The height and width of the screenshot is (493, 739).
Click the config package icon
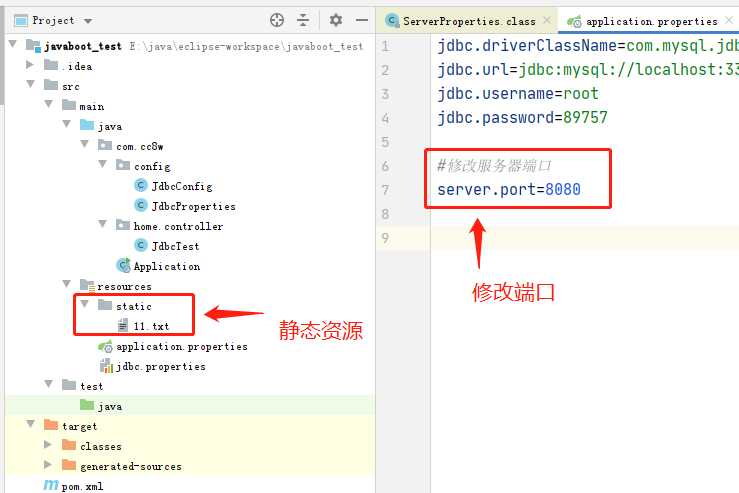(x=123, y=164)
